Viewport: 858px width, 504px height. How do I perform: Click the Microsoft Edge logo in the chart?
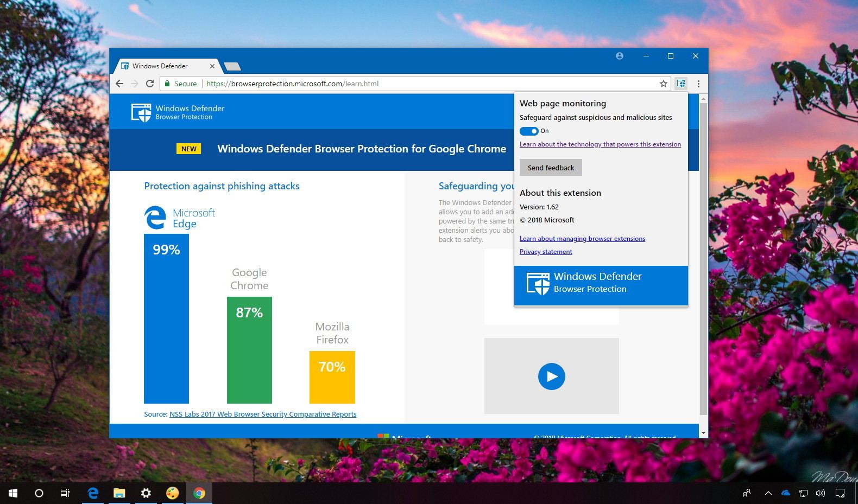coord(155,218)
